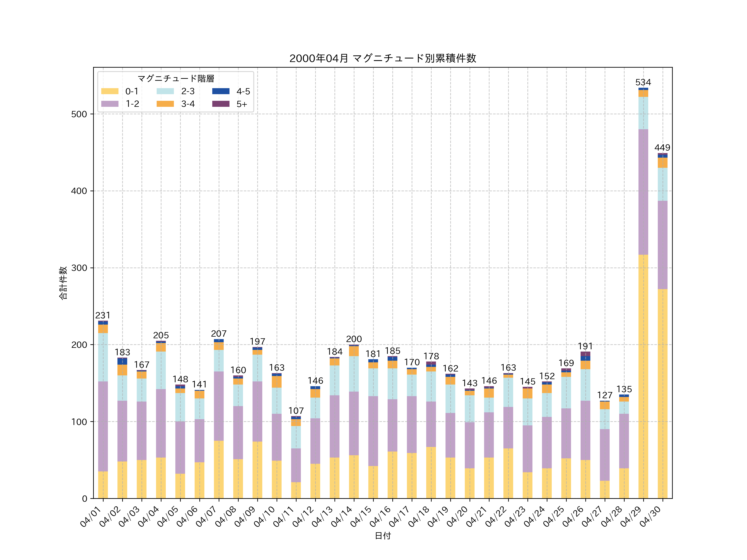Click the 3-4 magnitude legend swatch
The width and height of the screenshot is (747, 560).
click(165, 104)
